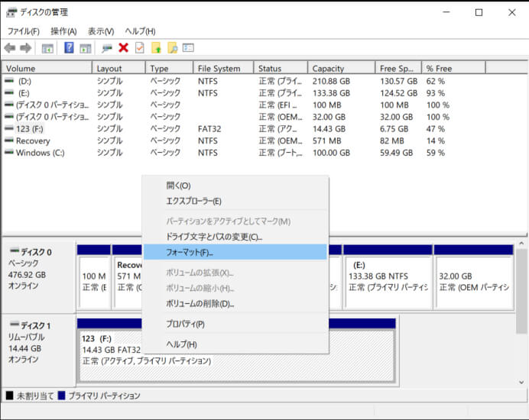Click the disk icon beside ディスク 0
This screenshot has height=420, width=529.
(x=15, y=250)
